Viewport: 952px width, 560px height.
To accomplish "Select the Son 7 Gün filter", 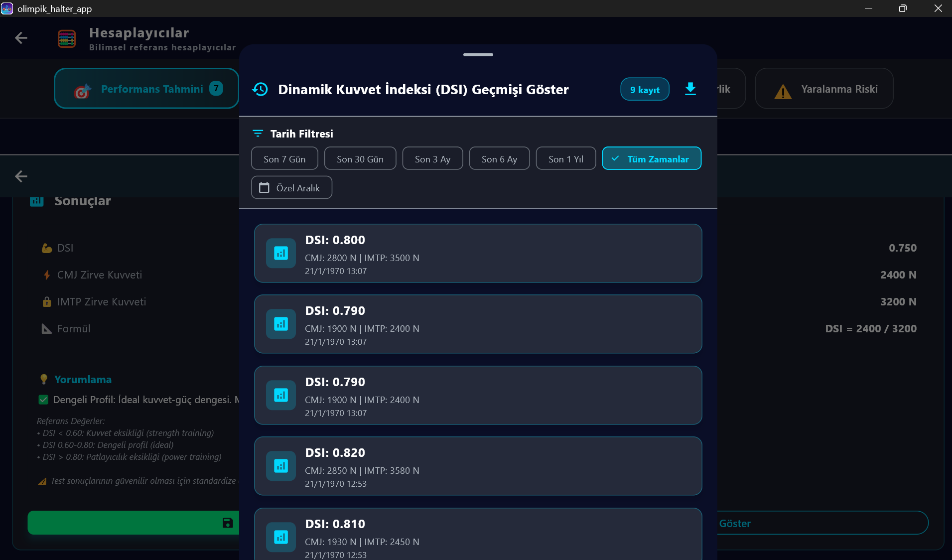I will (x=284, y=159).
